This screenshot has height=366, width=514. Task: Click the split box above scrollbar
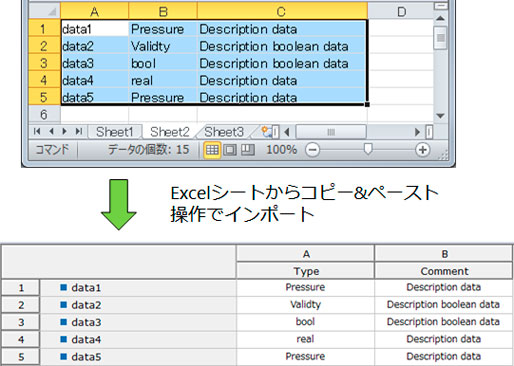pos(440,6)
